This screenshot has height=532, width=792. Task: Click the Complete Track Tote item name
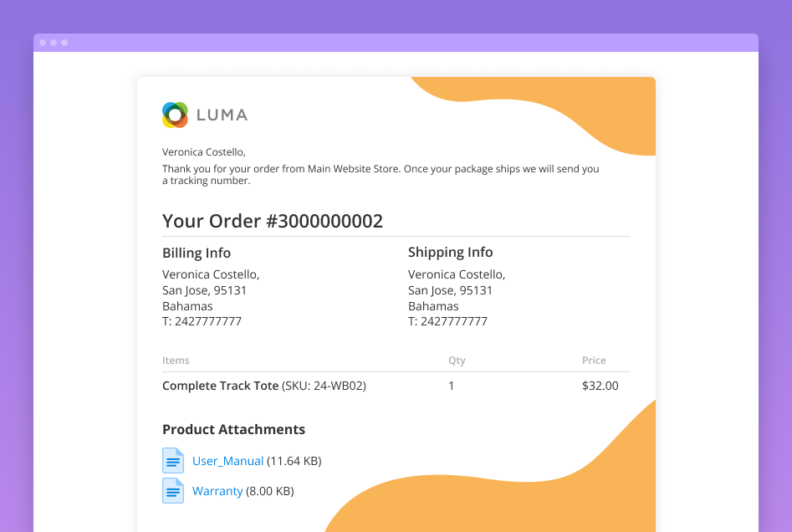(x=220, y=386)
